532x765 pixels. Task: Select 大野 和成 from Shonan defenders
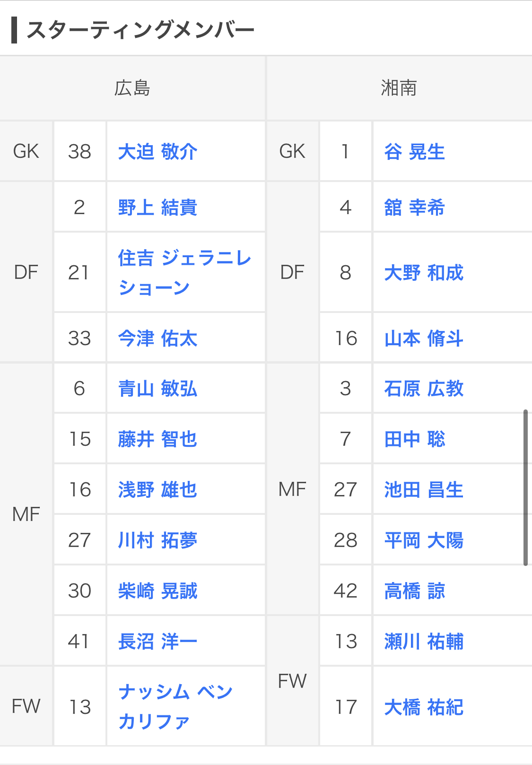pyautogui.click(x=424, y=273)
